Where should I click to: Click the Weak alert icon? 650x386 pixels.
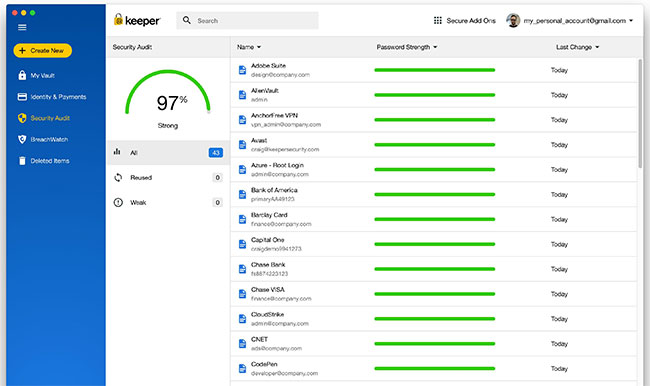click(x=118, y=202)
